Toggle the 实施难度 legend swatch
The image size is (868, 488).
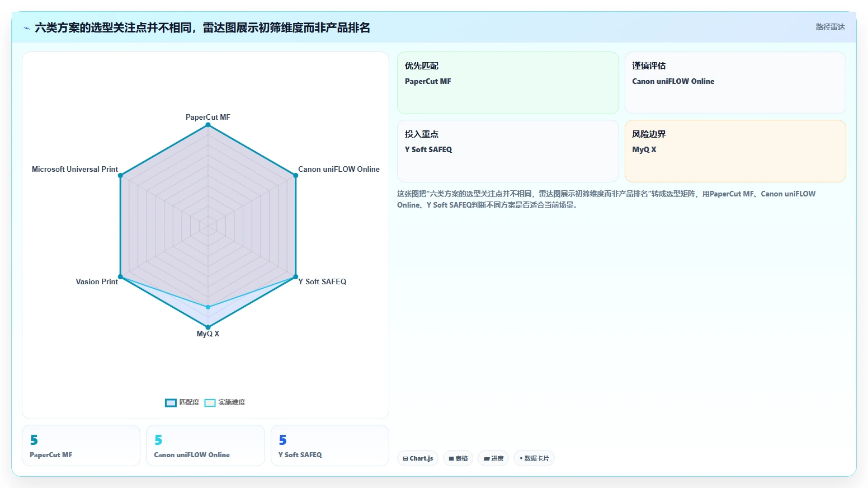(x=210, y=403)
